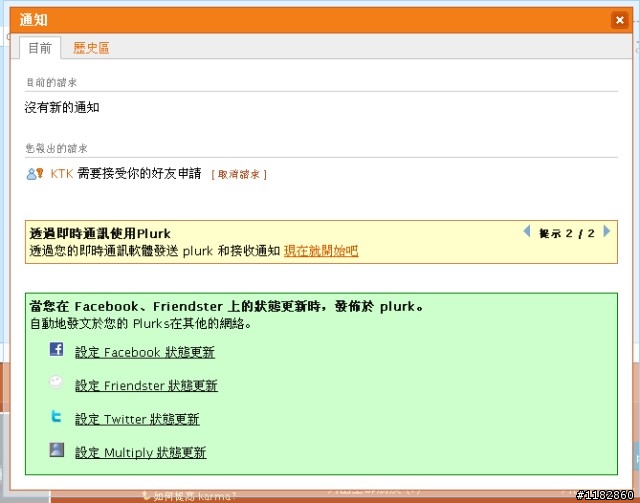The image size is (640, 503).
Task: Open the 歷史區 history tab
Action: coord(91,48)
